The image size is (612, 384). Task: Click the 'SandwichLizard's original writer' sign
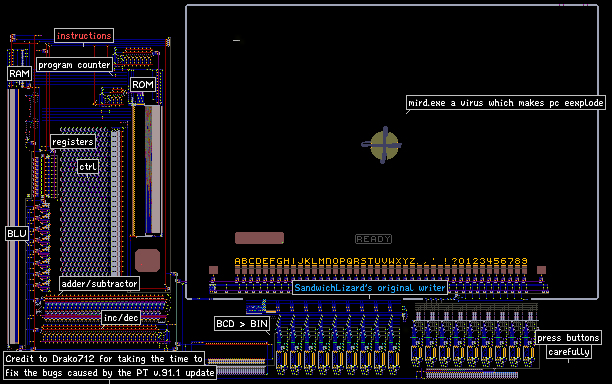click(x=370, y=288)
